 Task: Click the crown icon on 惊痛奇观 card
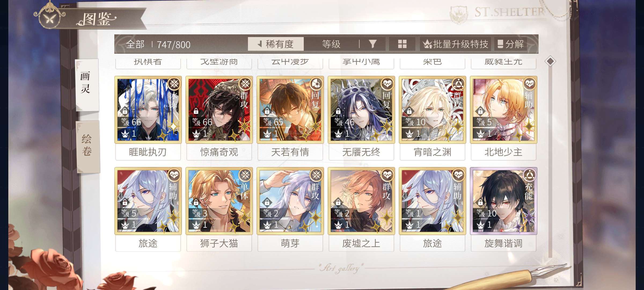click(x=196, y=133)
